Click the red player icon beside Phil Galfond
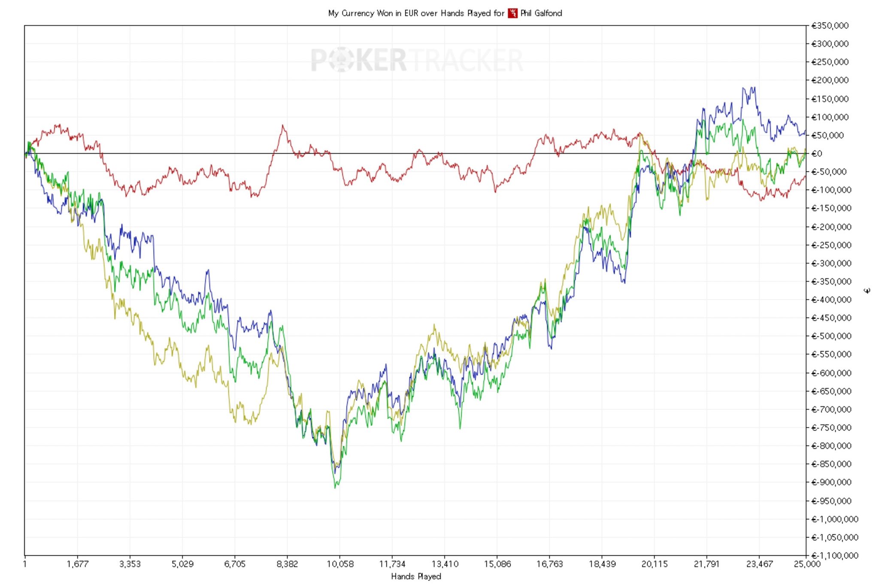This screenshot has height=588, width=879. click(512, 13)
